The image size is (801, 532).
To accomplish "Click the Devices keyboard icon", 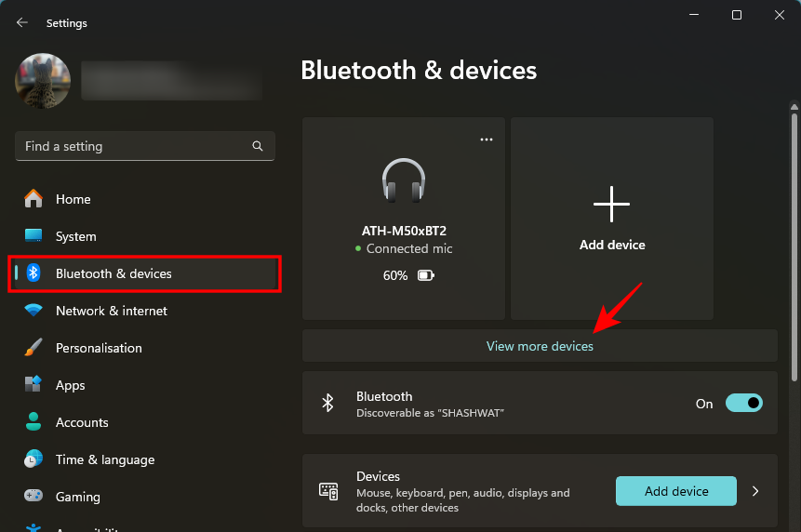I will pyautogui.click(x=328, y=492).
